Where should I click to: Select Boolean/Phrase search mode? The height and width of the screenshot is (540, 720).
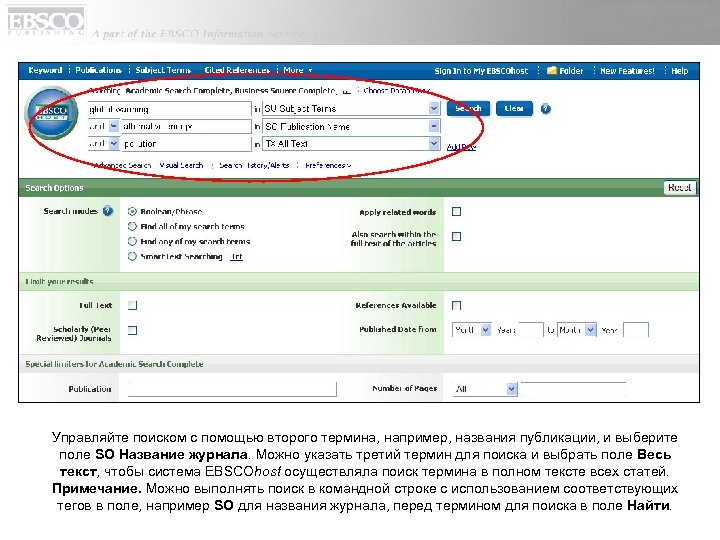tap(132, 212)
